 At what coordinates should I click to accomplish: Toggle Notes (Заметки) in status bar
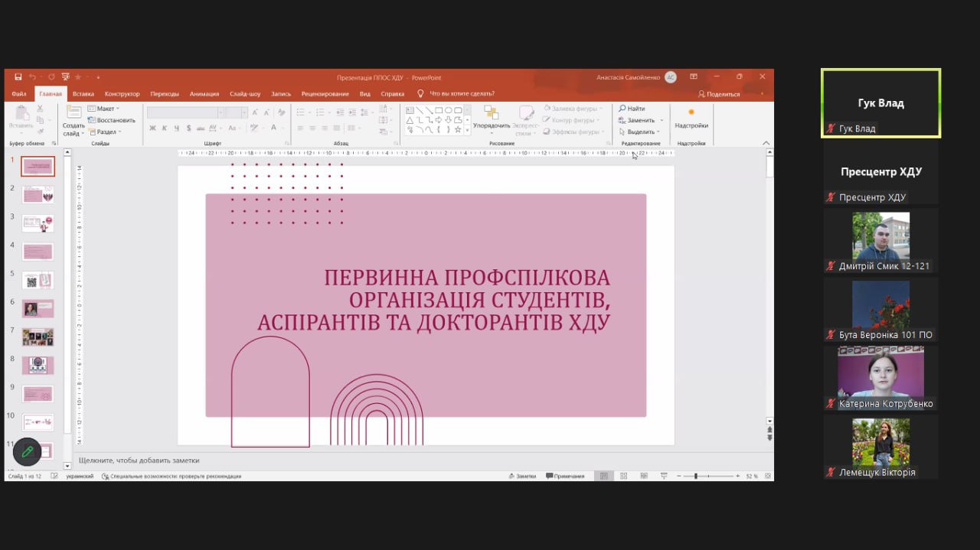(522, 476)
